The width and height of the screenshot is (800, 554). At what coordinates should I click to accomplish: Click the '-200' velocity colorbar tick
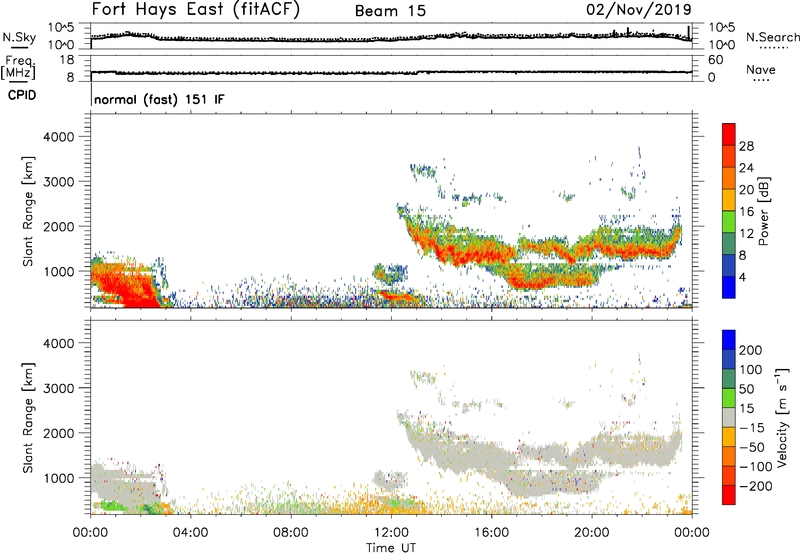pos(755,486)
